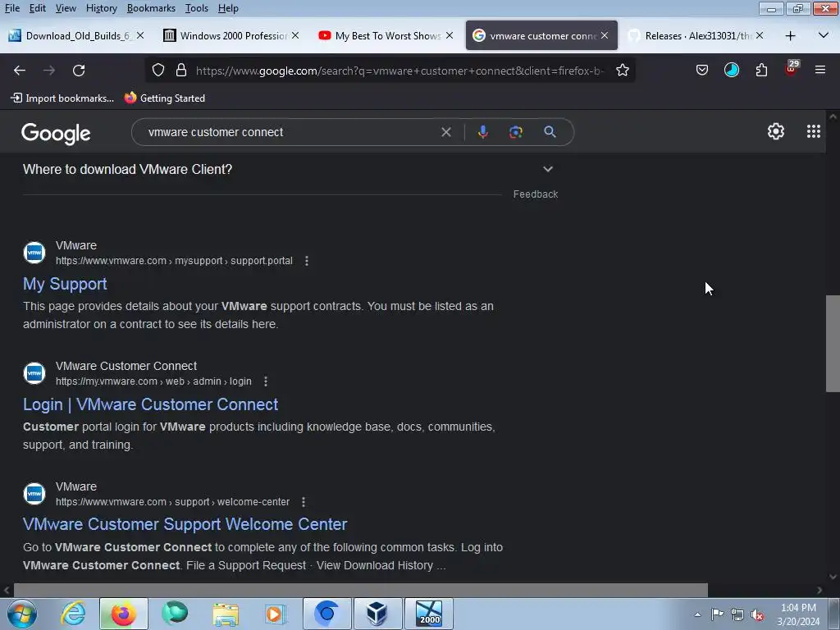The width and height of the screenshot is (840, 630).
Task: Reload the current page
Action: [79, 71]
